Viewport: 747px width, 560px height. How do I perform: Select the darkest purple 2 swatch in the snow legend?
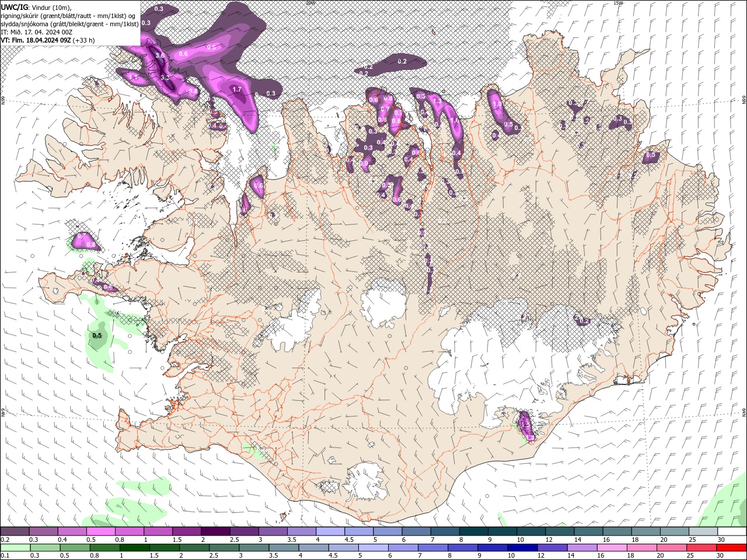pos(215,531)
